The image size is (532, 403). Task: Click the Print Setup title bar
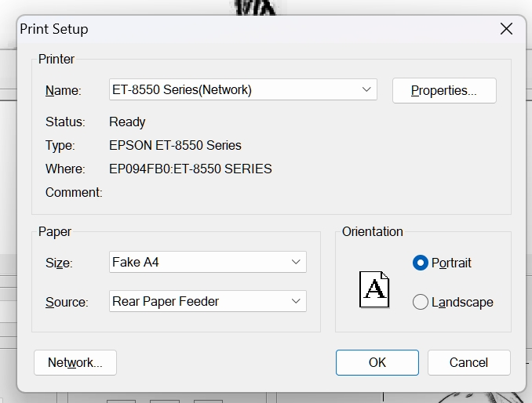[235, 29]
